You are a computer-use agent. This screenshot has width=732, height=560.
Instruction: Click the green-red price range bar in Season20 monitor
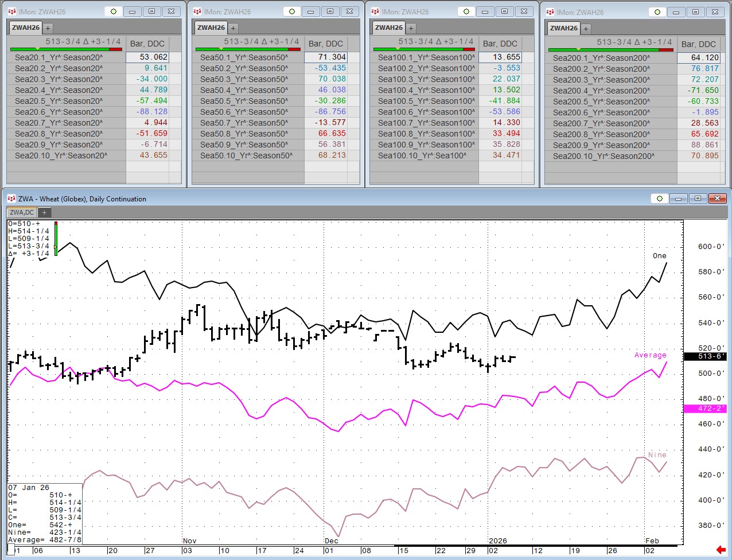coord(66,49)
